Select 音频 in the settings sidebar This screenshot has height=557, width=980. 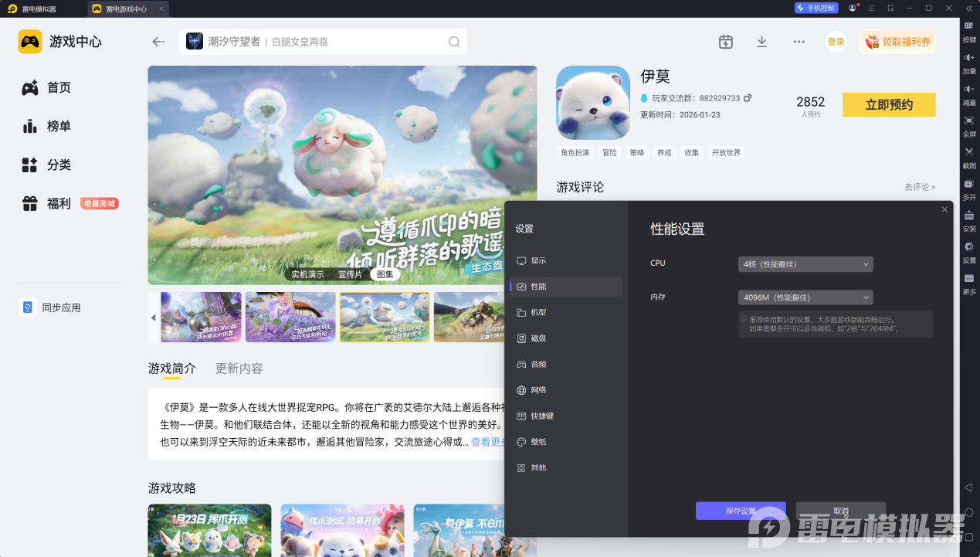tap(566, 365)
